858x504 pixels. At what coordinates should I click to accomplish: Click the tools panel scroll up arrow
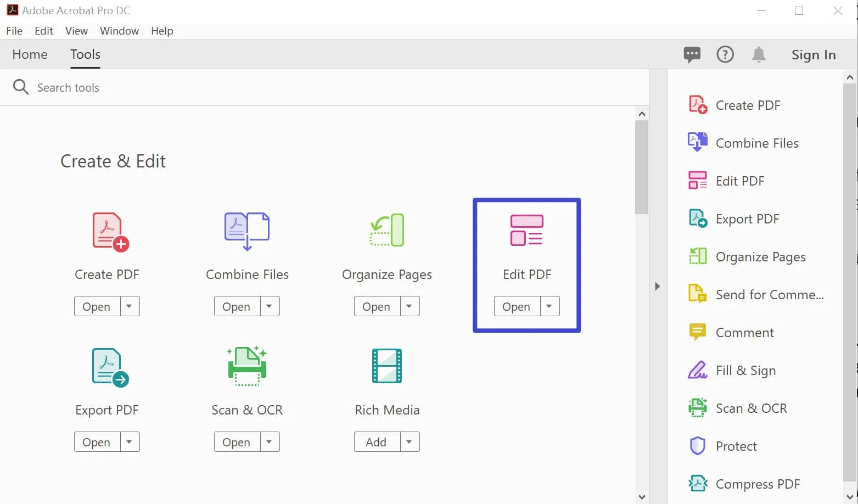pos(642,114)
